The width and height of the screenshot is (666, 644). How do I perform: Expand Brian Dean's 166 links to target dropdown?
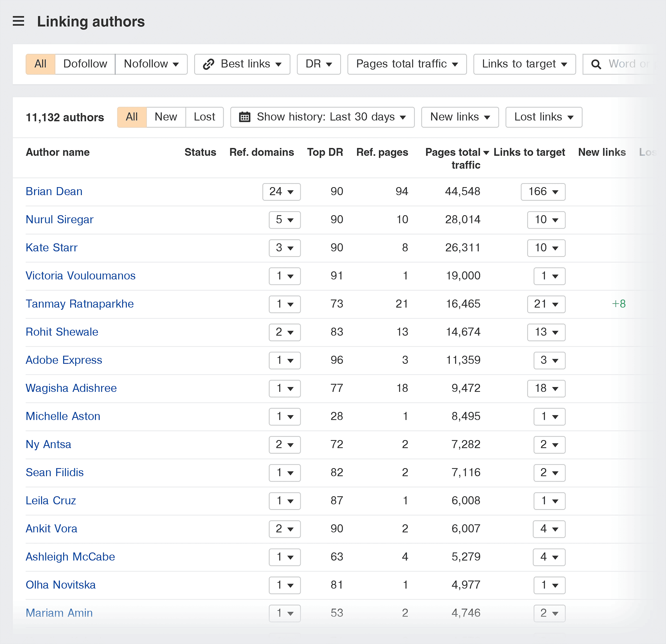pos(543,192)
